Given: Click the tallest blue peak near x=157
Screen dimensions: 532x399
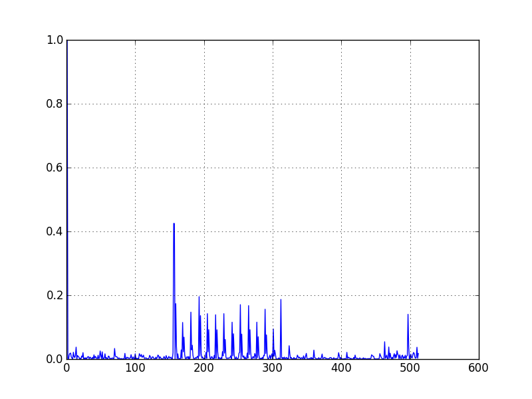Looking at the screenshot, I should tap(174, 226).
